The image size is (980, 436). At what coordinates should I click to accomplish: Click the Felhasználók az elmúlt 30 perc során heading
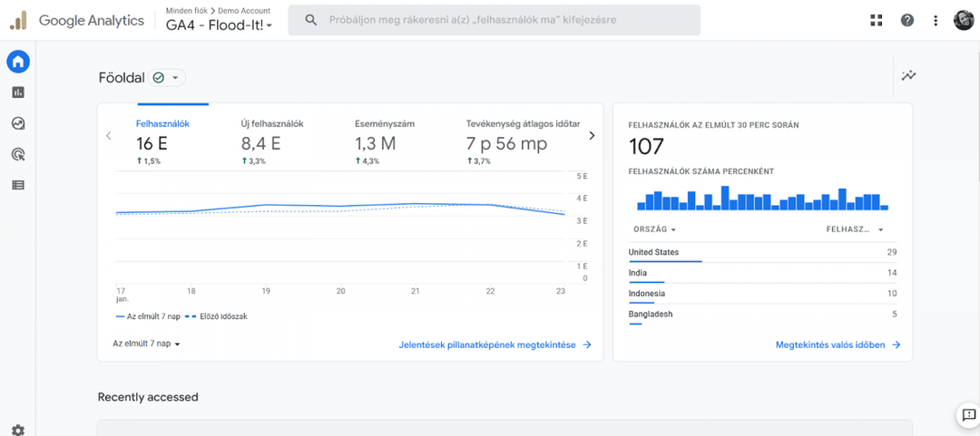coord(713,125)
